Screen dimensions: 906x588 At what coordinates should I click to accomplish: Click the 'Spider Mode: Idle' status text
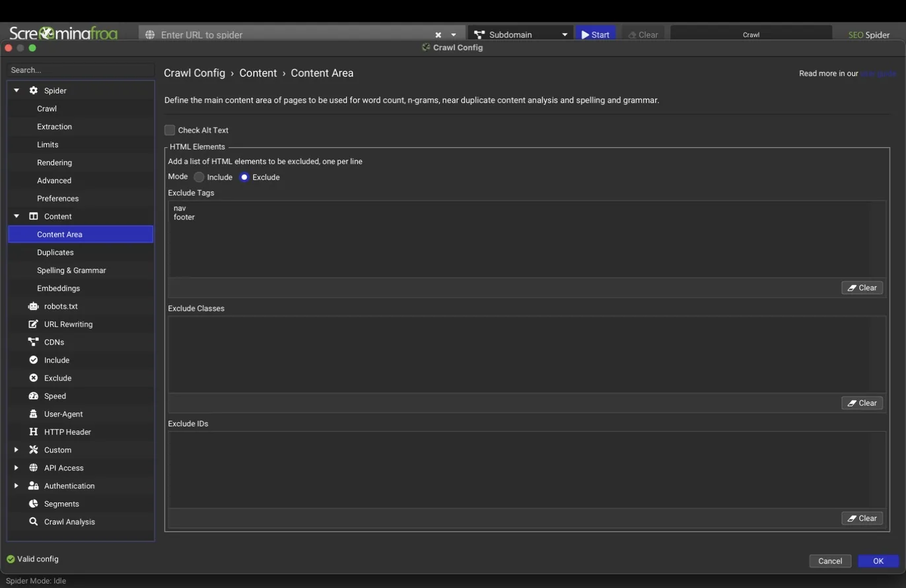coord(36,581)
